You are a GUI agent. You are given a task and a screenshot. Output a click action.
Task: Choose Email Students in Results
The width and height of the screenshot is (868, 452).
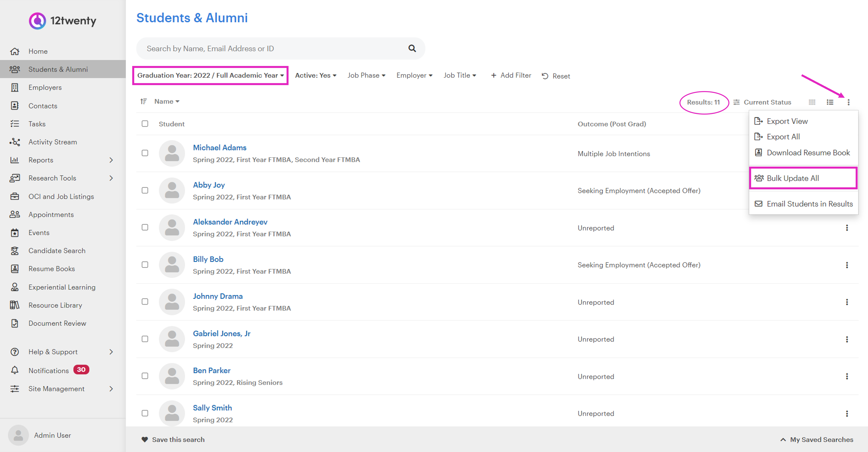[x=803, y=204]
